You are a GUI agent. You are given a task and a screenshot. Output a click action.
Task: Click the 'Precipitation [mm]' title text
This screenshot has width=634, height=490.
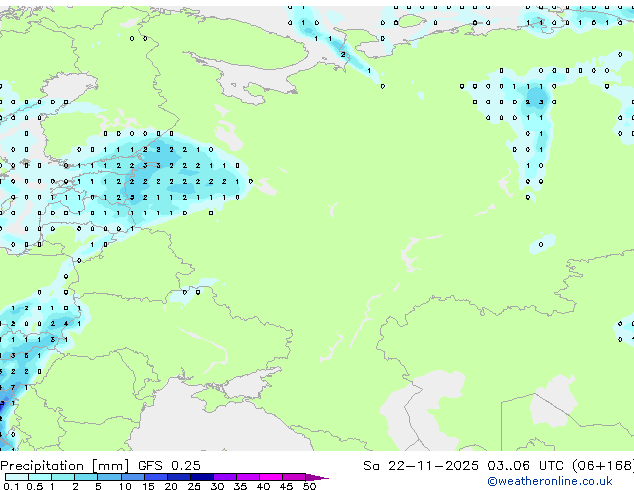[65, 466]
